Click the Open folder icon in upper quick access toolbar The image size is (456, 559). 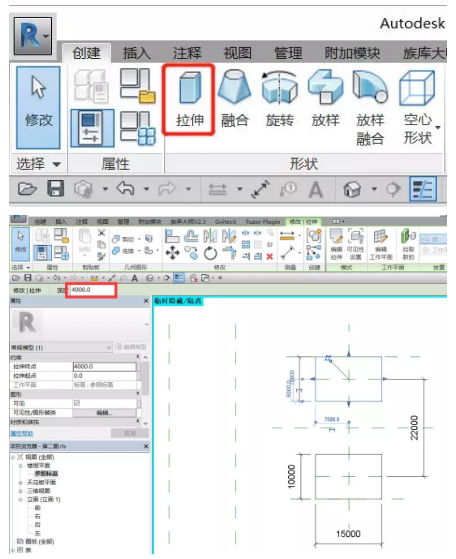[27, 189]
